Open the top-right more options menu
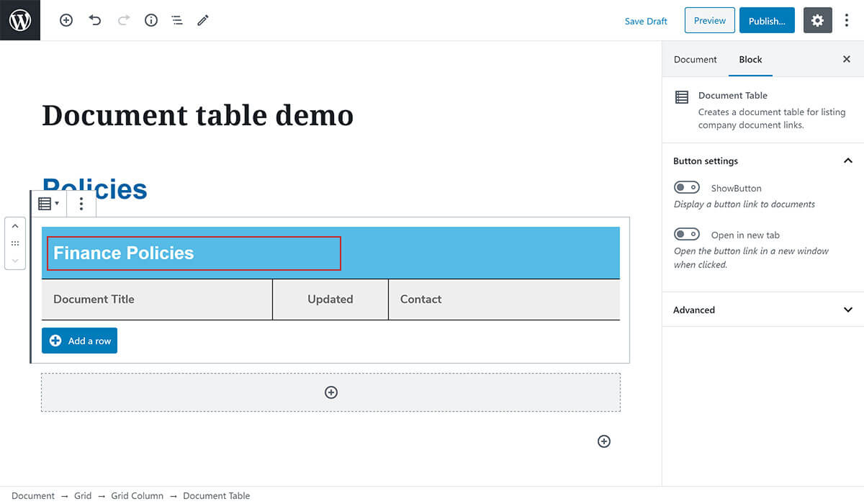 (847, 21)
